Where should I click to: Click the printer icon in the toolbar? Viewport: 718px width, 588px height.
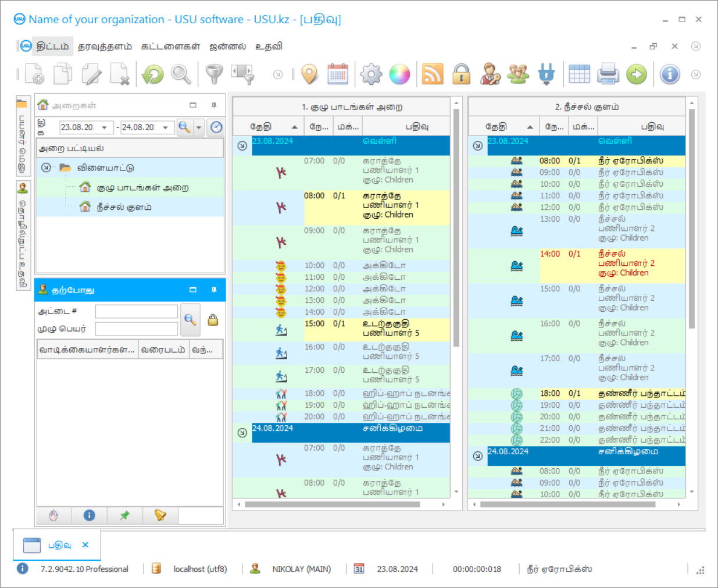click(x=608, y=74)
